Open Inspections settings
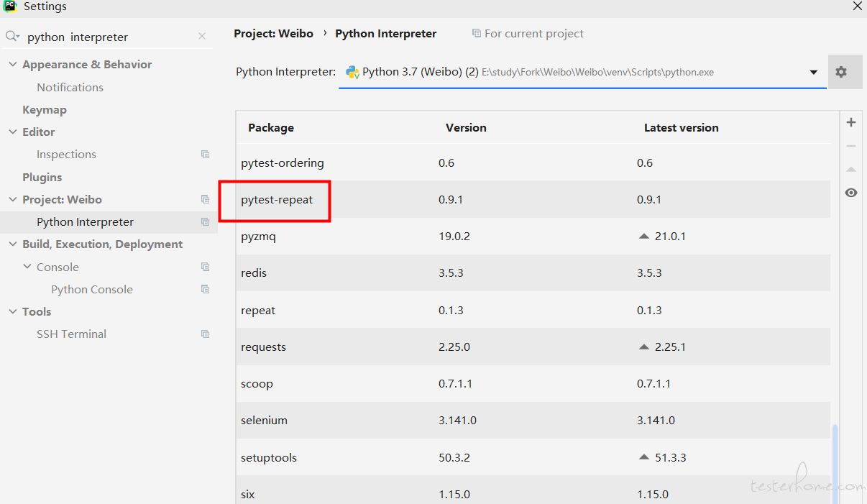 [x=66, y=155]
